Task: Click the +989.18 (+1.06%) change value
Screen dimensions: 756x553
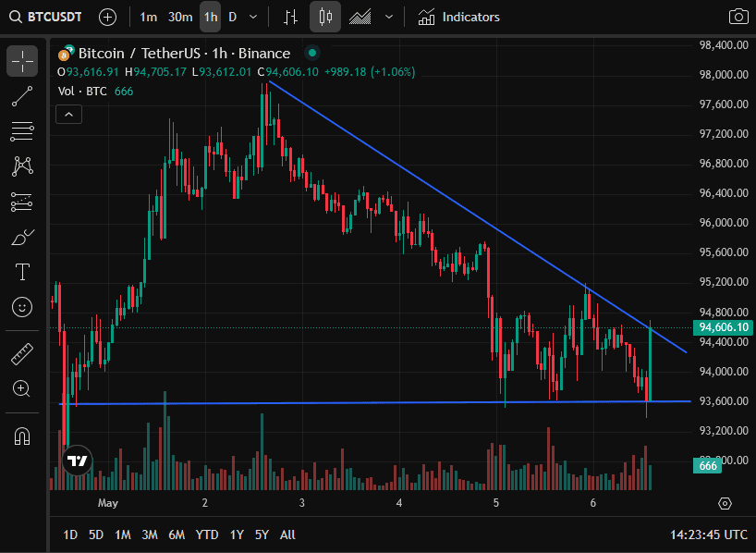Action: pos(370,72)
